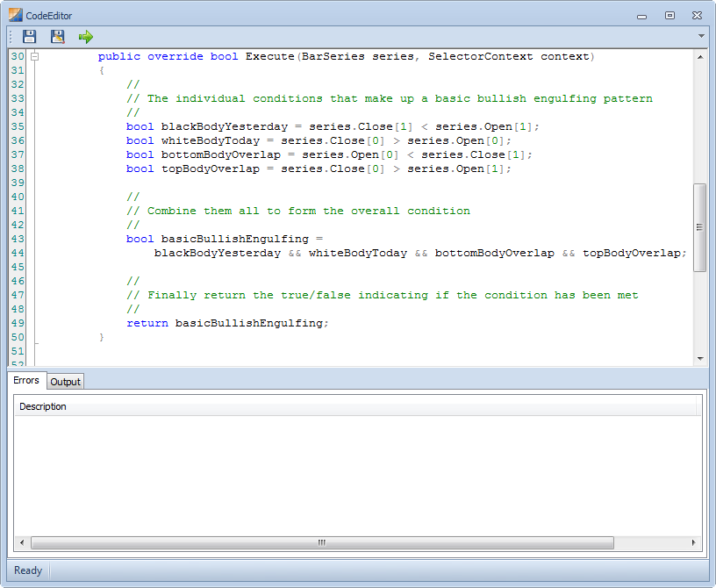
Task: Open the Output tab
Action: click(x=65, y=382)
